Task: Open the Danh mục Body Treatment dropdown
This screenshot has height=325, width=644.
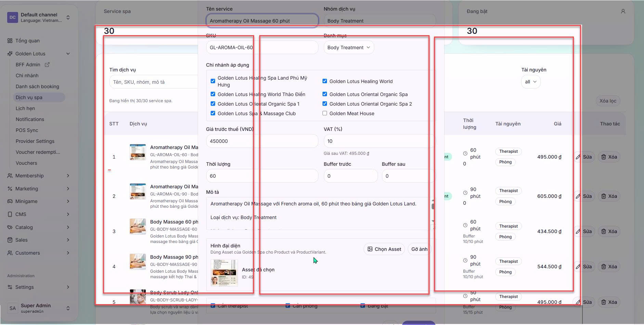Action: click(349, 48)
